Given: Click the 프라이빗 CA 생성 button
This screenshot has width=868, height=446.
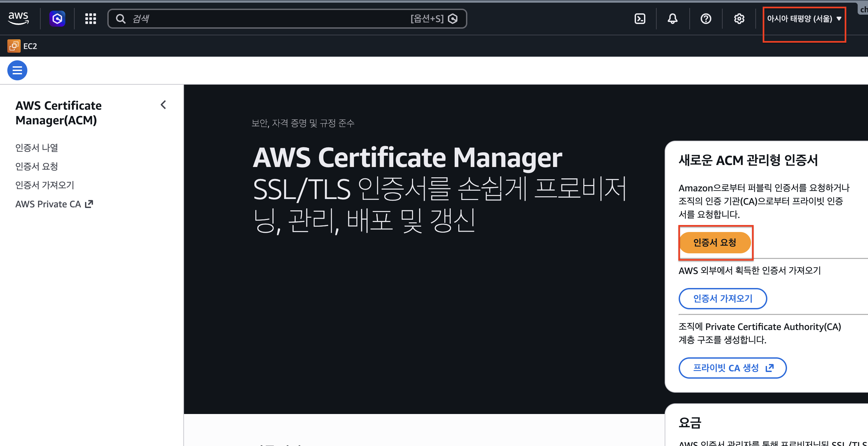Looking at the screenshot, I should click(x=733, y=368).
